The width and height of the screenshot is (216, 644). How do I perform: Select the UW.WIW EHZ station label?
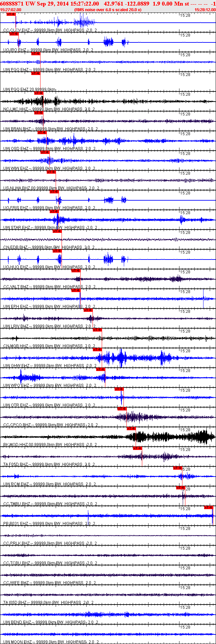(x=49, y=168)
